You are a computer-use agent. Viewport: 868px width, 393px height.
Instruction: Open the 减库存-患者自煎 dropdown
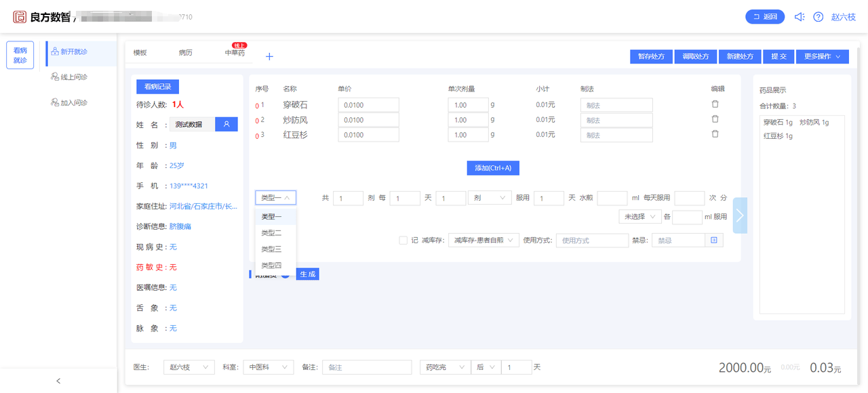pyautogui.click(x=484, y=240)
